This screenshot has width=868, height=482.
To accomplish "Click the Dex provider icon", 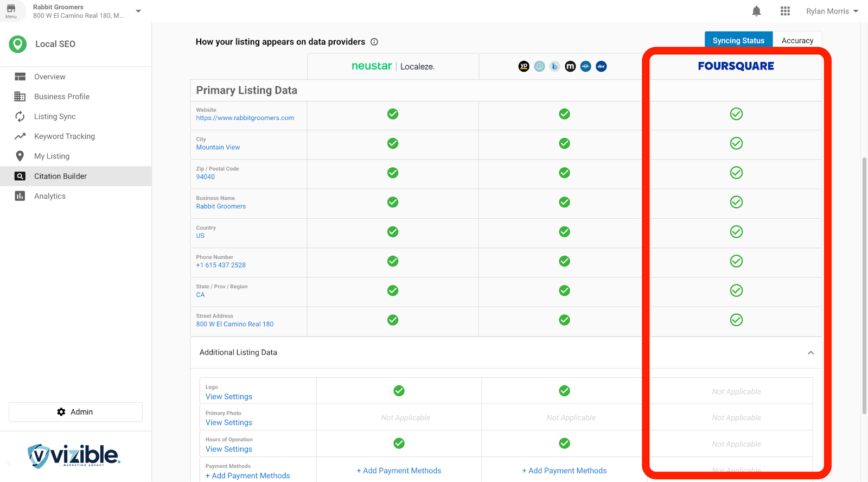I will [x=601, y=66].
